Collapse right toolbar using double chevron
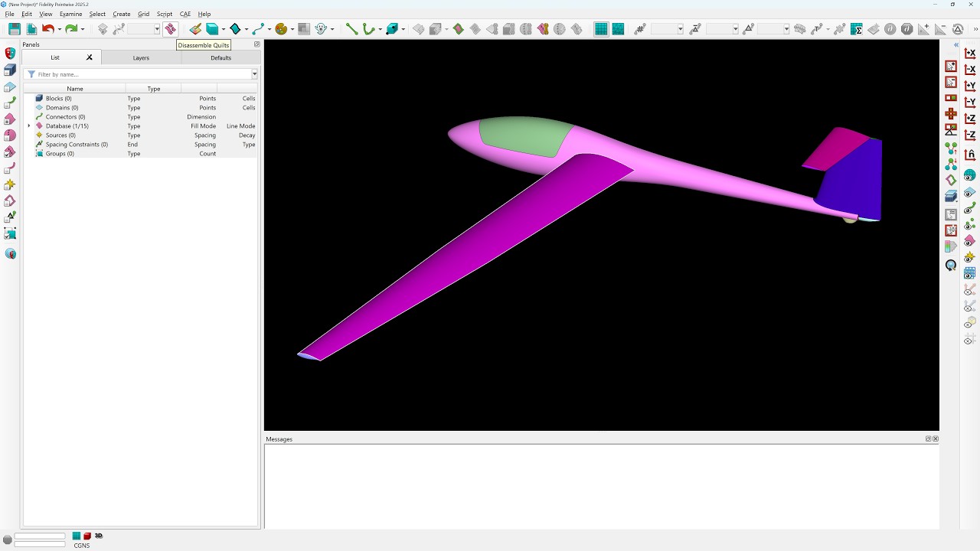The height and width of the screenshot is (551, 980). (956, 45)
